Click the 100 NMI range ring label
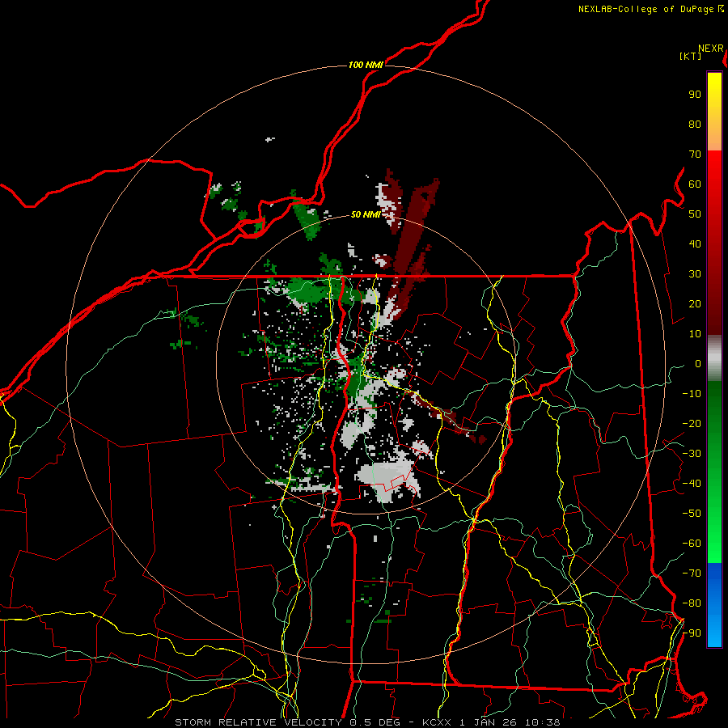This screenshot has width=728, height=728. pyautogui.click(x=366, y=65)
